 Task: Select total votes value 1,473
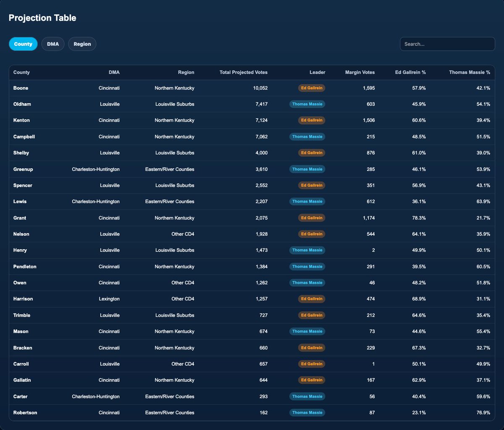click(x=262, y=250)
